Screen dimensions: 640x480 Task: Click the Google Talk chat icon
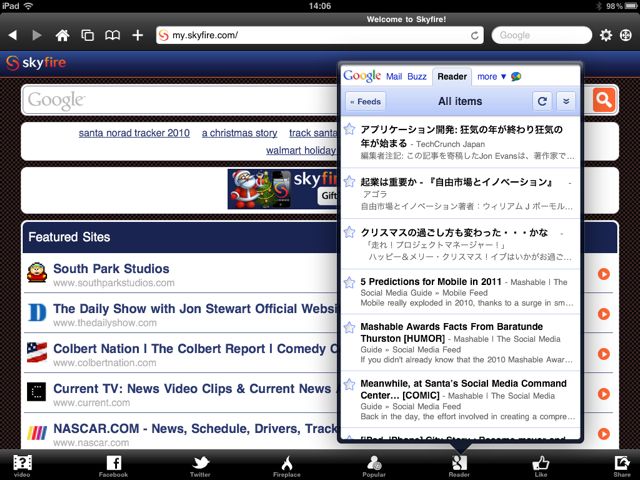(x=516, y=77)
